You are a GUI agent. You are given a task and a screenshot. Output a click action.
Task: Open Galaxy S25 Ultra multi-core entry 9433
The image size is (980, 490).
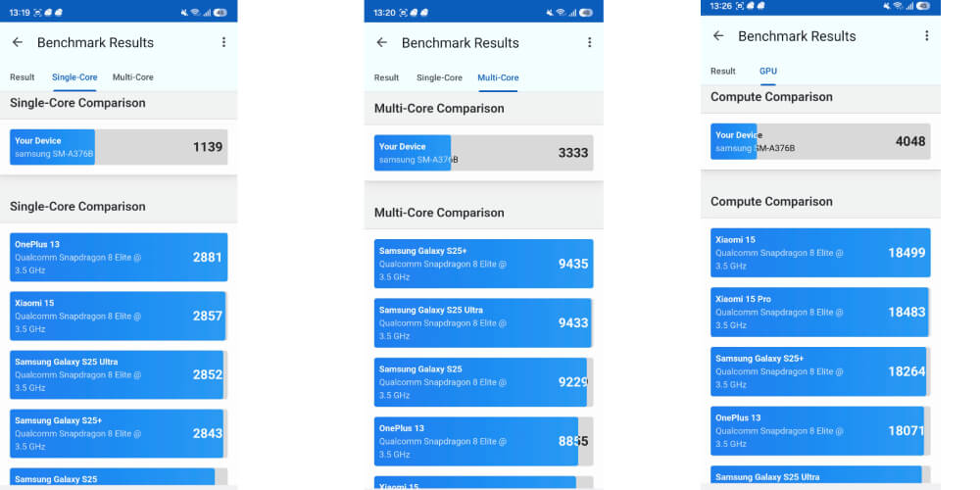pos(484,322)
